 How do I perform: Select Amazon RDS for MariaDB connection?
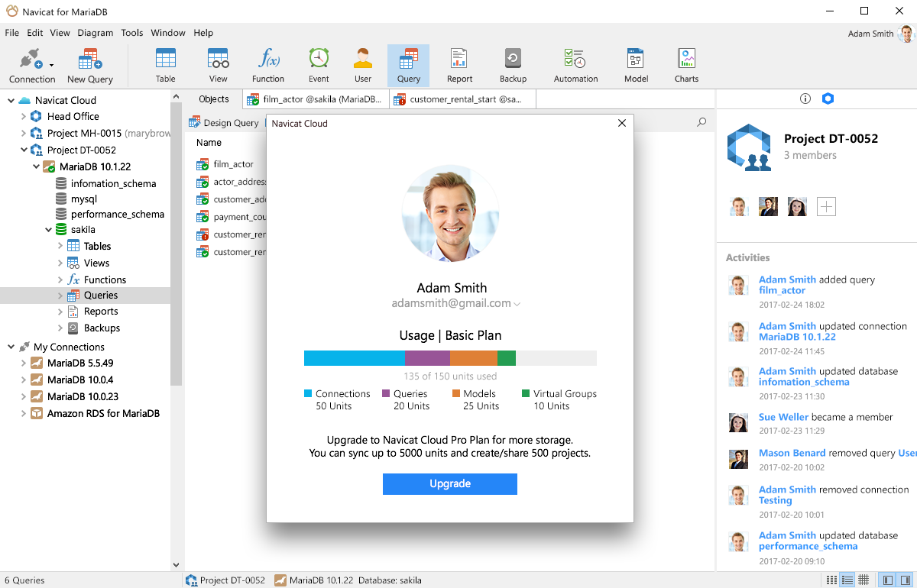[x=103, y=414]
